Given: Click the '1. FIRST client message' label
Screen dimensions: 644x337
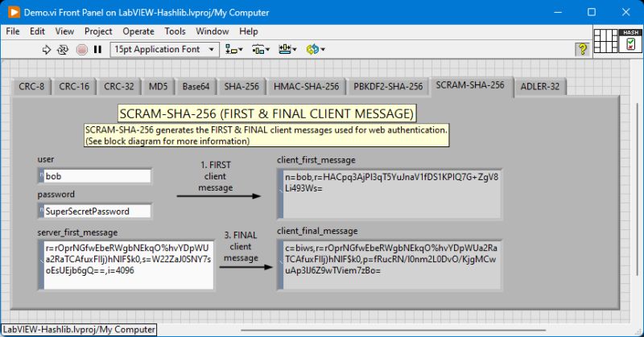Looking at the screenshot, I should click(216, 176).
